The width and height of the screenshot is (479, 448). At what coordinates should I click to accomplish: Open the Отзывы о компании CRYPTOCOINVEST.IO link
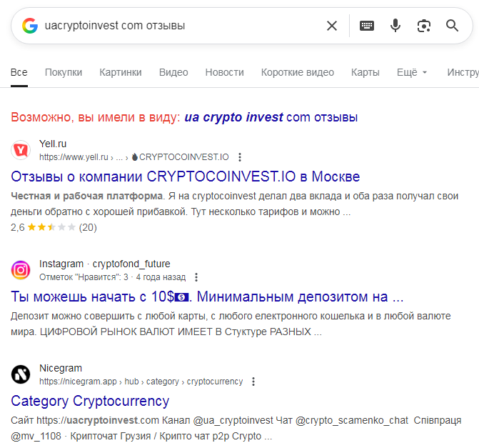[186, 176]
